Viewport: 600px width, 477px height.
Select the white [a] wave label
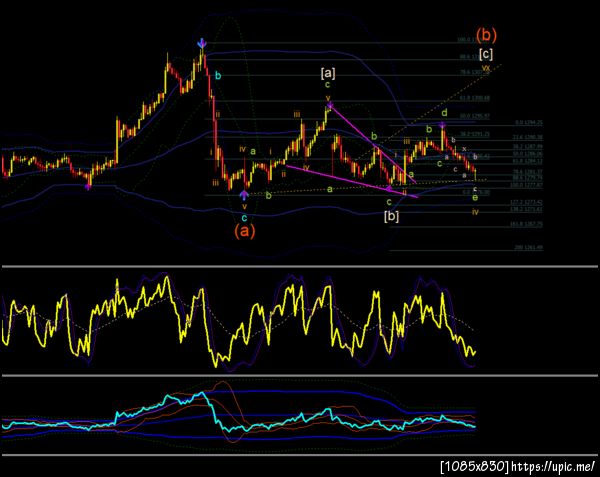pyautogui.click(x=328, y=73)
